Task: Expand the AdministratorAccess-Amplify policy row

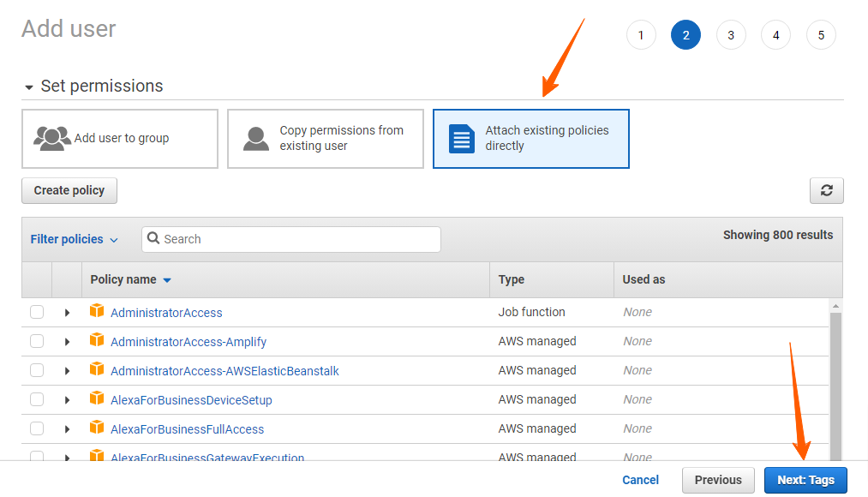Action: click(x=67, y=342)
